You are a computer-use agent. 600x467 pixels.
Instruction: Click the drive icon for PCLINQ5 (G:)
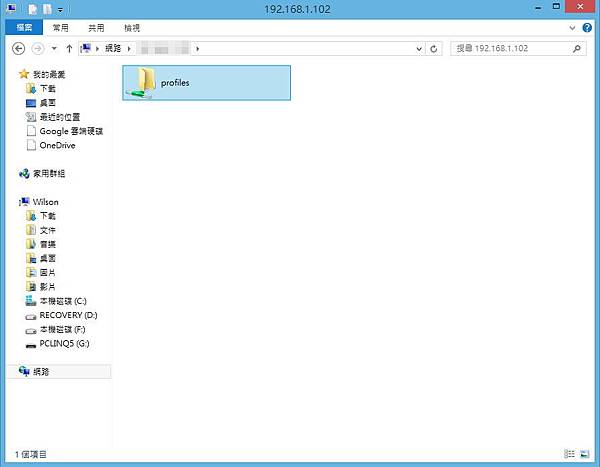point(31,346)
